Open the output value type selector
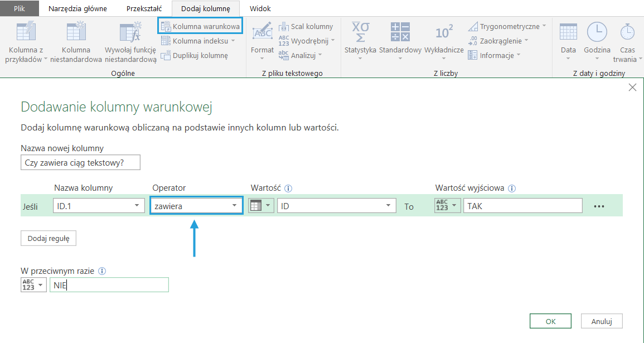Image resolution: width=644 pixels, height=343 pixels. click(448, 206)
